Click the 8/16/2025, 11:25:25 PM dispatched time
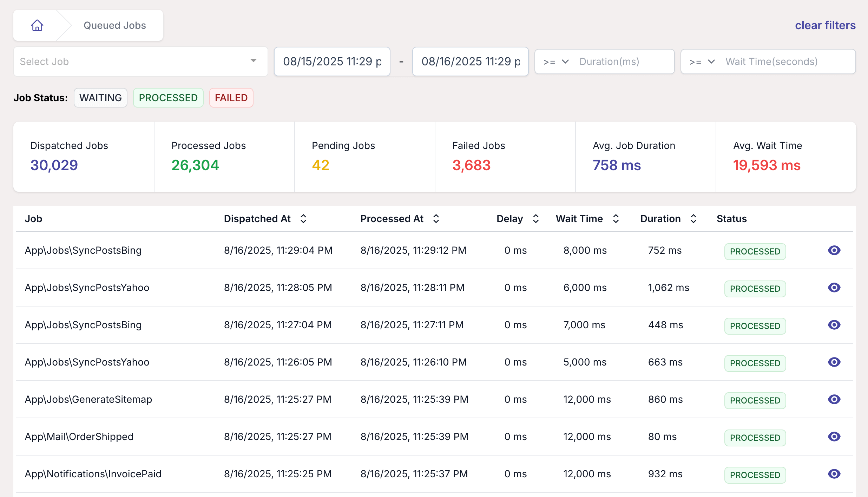868x497 pixels. tap(278, 474)
